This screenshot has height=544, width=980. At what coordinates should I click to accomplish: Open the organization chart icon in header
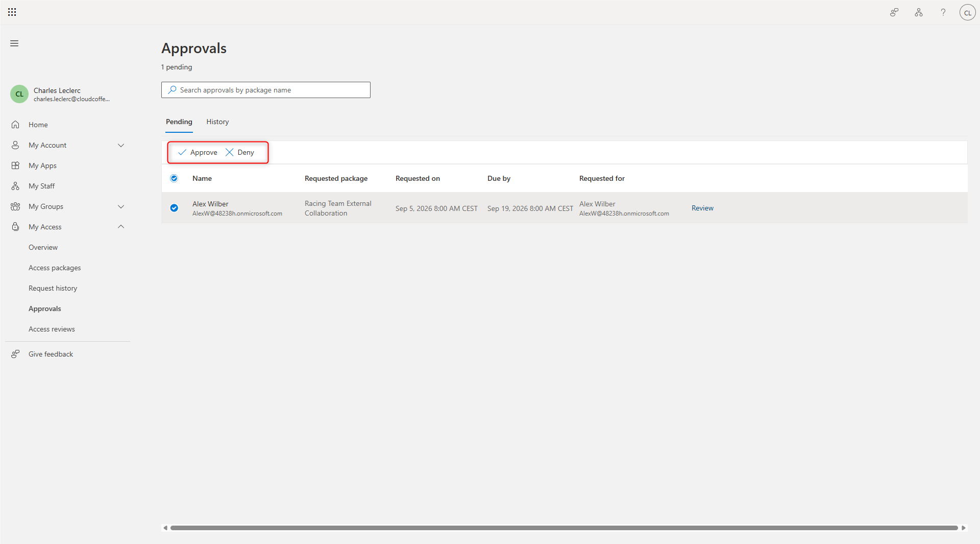pyautogui.click(x=919, y=12)
